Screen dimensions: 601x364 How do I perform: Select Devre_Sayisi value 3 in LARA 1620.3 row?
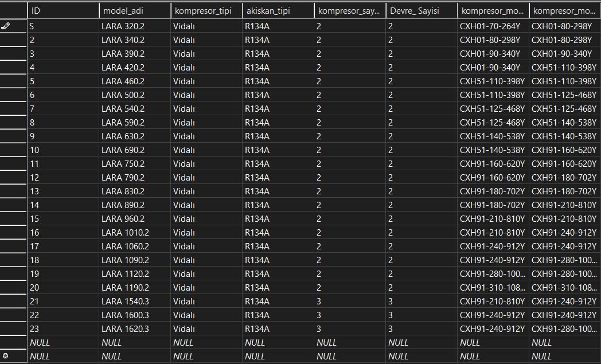pyautogui.click(x=422, y=329)
